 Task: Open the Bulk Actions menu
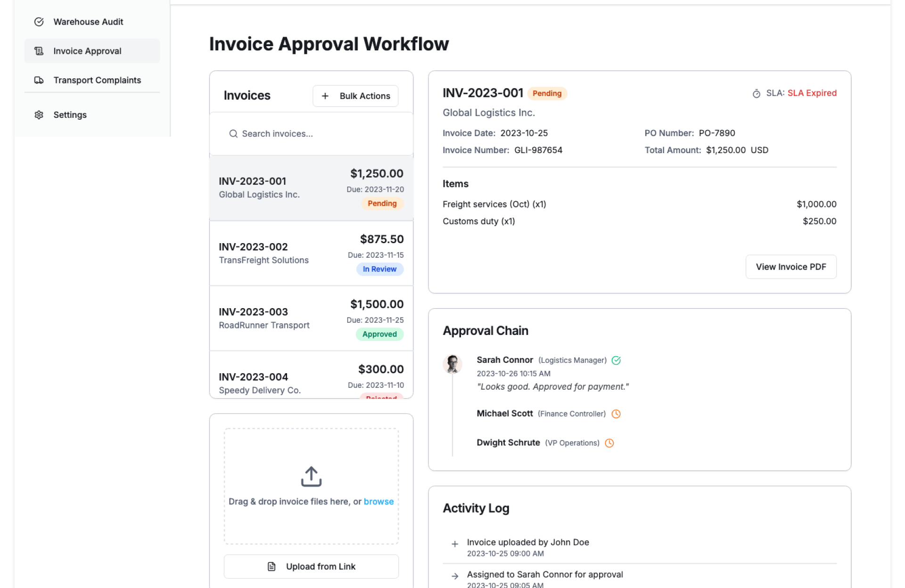pyautogui.click(x=355, y=96)
